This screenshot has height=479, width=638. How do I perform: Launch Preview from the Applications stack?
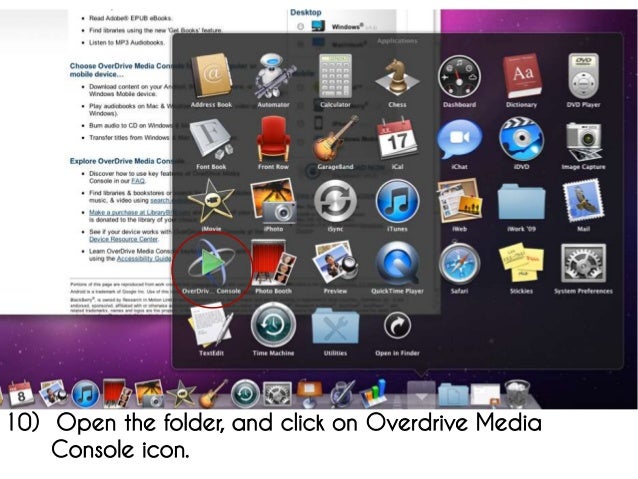coord(335,263)
